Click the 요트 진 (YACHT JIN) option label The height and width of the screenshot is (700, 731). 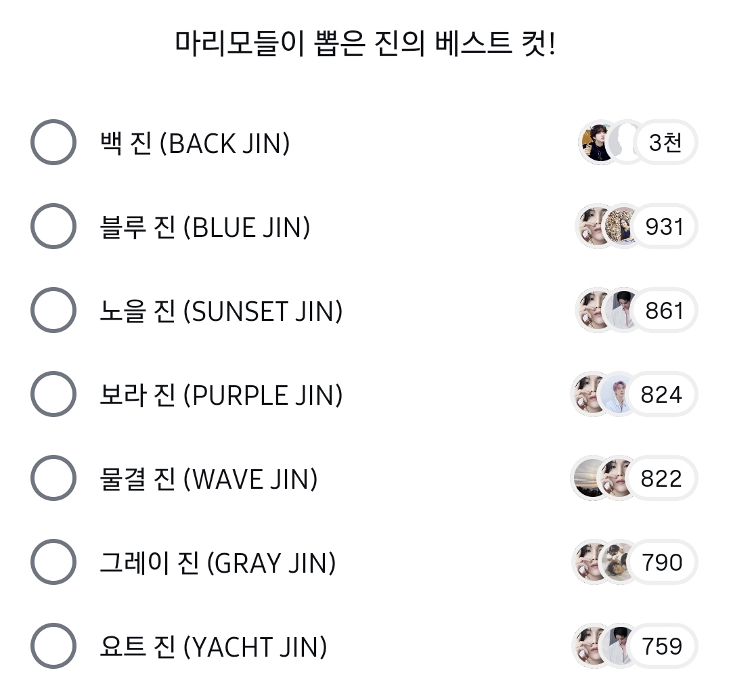click(x=213, y=647)
